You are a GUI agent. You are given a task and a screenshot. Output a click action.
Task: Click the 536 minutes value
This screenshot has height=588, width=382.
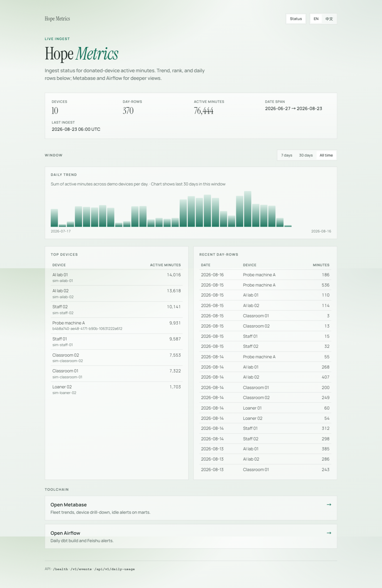tap(325, 285)
